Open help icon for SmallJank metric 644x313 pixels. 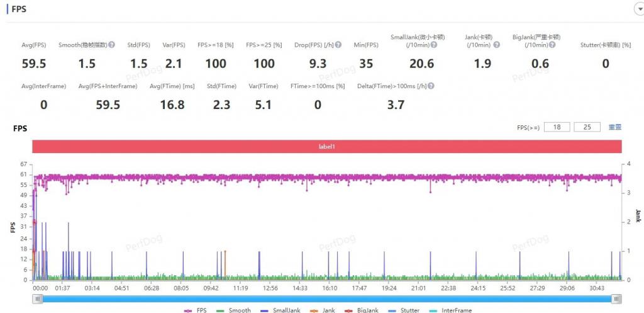pos(434,45)
